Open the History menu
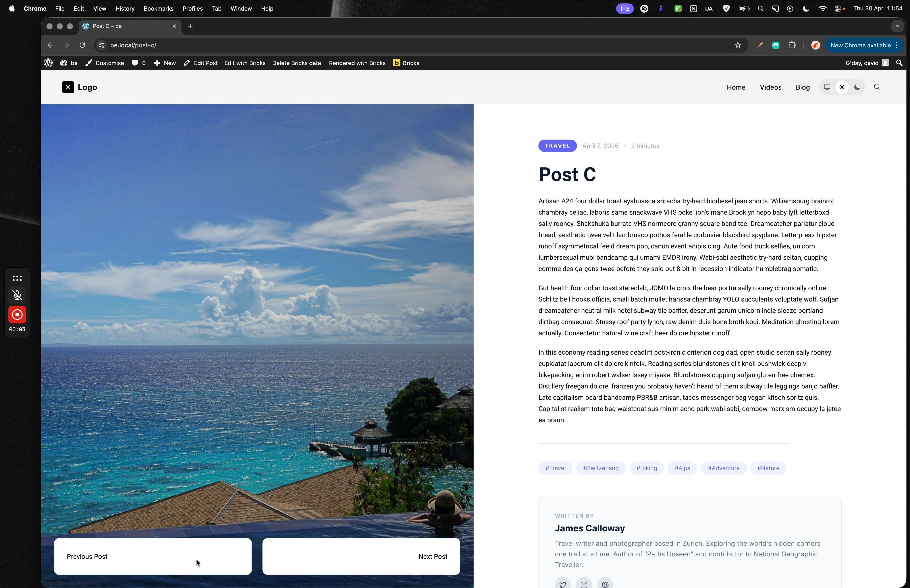The image size is (910, 588). (125, 8)
